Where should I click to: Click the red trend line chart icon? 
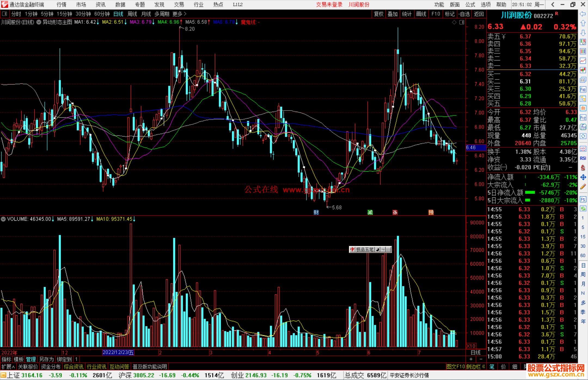click(583, 61)
